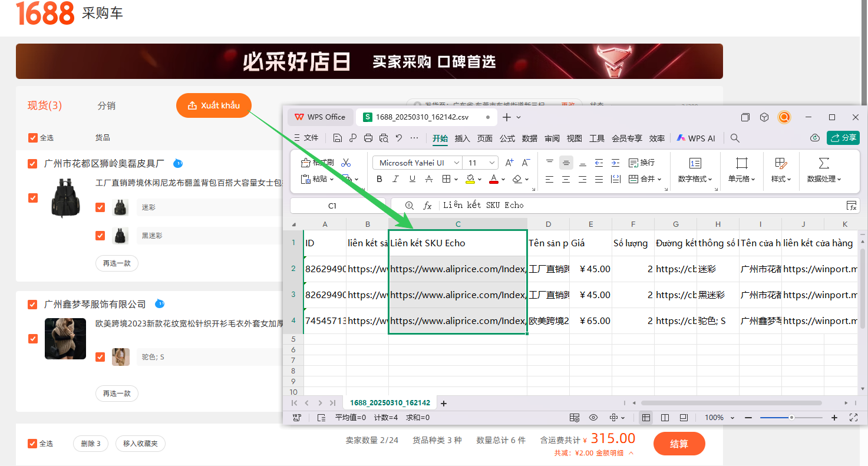Uncheck the 广州鑫梦琴服饰有限公司 seller checkbox
868x466 pixels.
tap(33, 305)
